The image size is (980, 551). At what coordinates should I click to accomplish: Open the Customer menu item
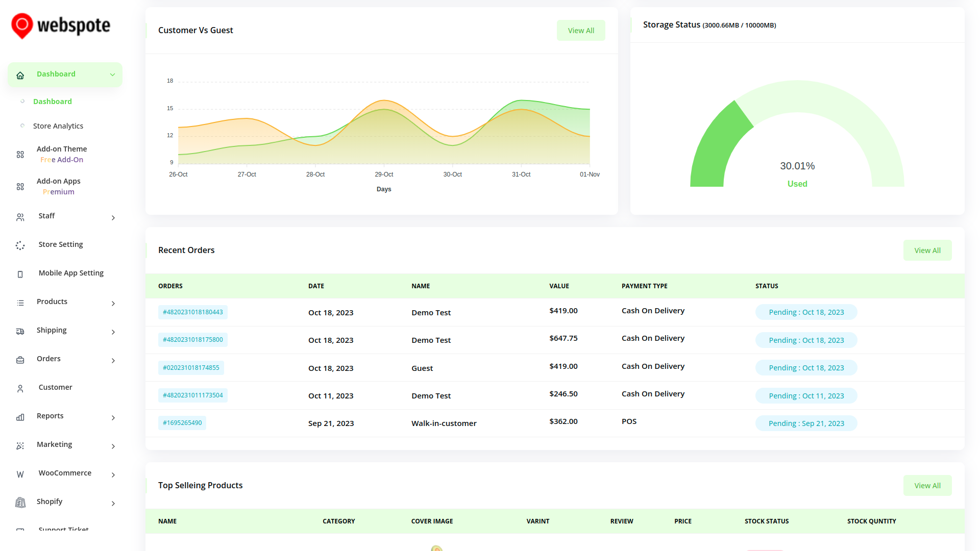[55, 387]
